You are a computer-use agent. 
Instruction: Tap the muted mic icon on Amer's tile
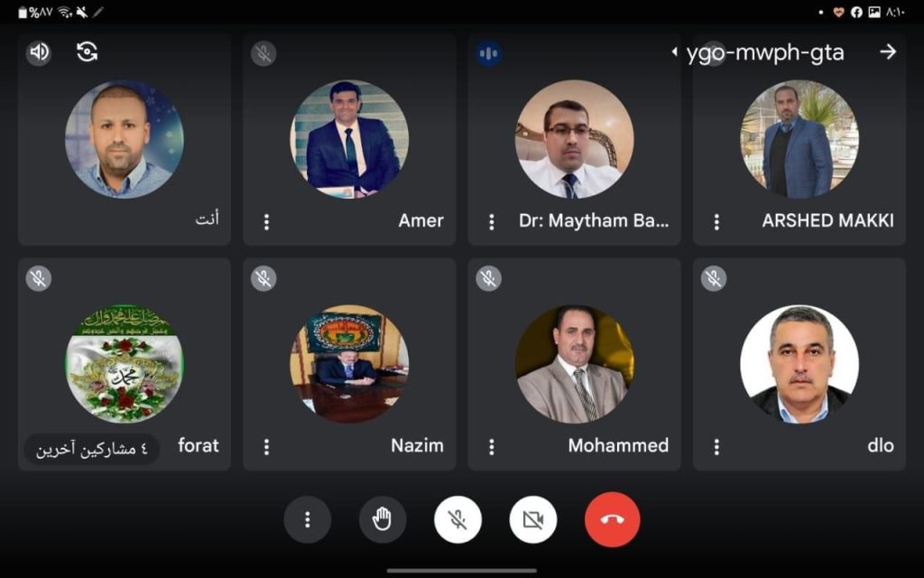click(x=263, y=53)
